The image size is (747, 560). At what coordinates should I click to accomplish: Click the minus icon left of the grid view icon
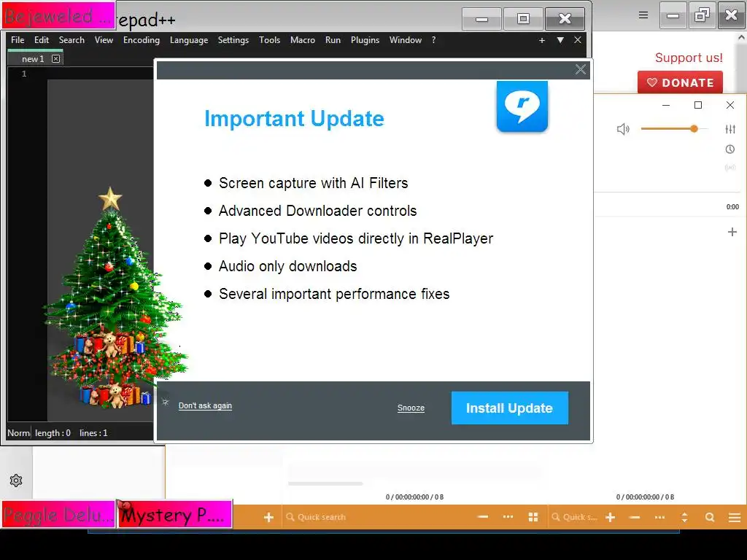tap(483, 517)
